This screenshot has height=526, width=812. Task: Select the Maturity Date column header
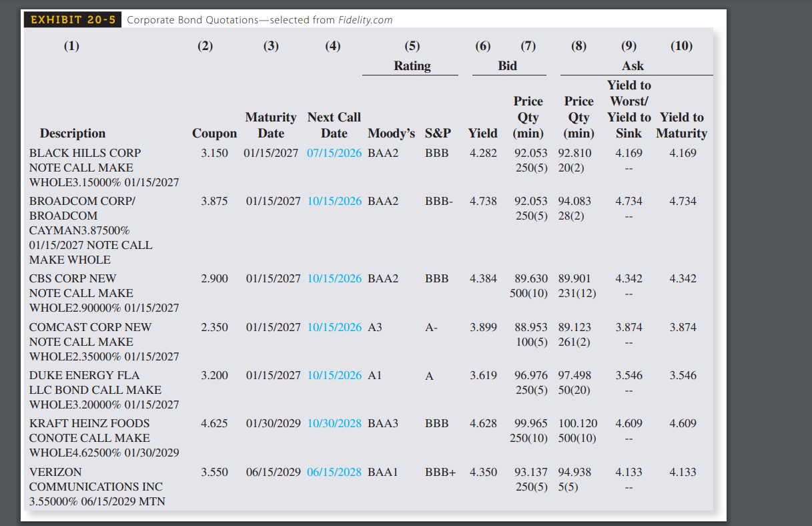pos(271,125)
